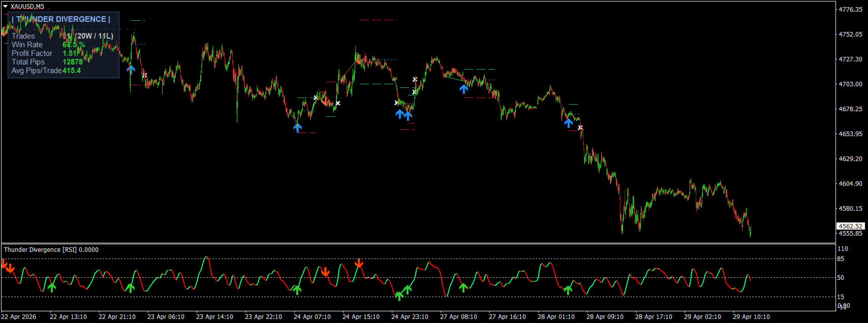
Task: Click the Profit Factor value 1.51
Action: tap(70, 53)
